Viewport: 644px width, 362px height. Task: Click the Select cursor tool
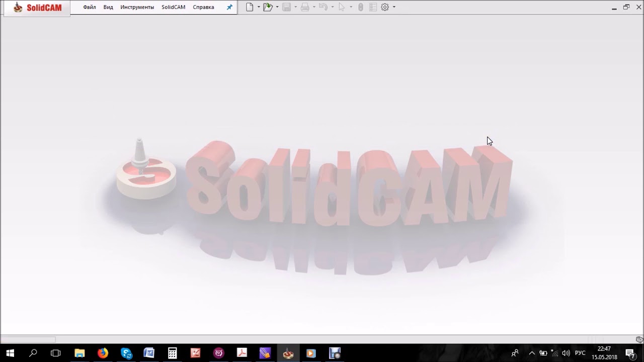[342, 7]
